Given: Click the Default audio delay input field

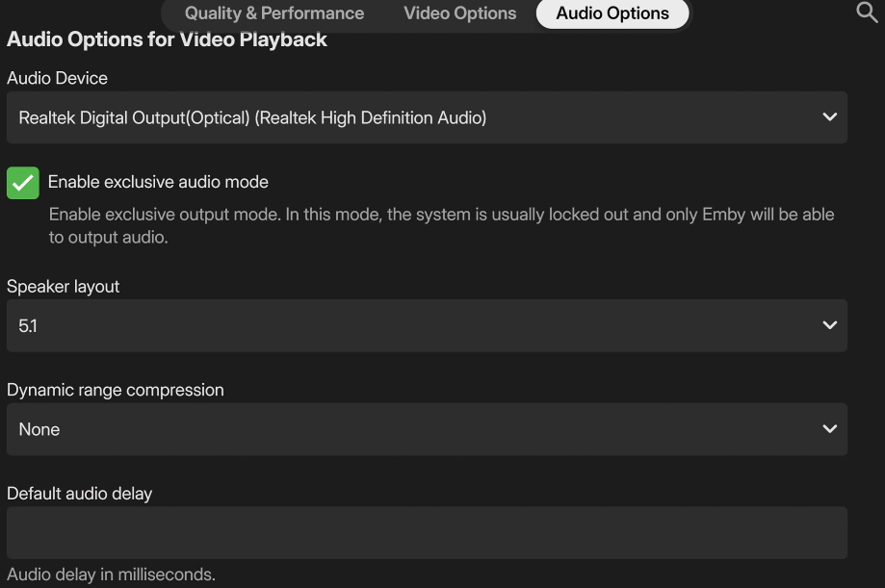Looking at the screenshot, I should coord(427,532).
